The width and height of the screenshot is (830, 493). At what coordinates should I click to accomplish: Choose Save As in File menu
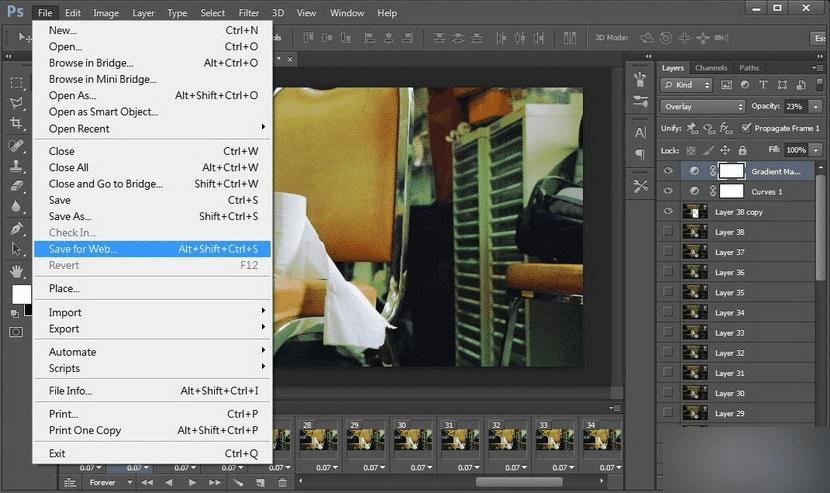point(152,216)
